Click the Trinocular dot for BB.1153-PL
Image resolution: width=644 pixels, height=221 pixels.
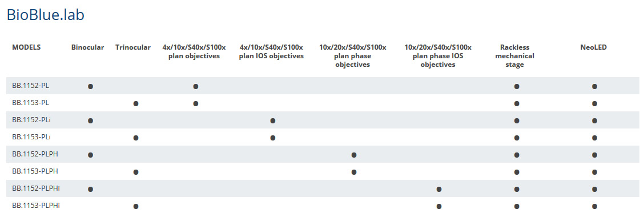click(136, 103)
